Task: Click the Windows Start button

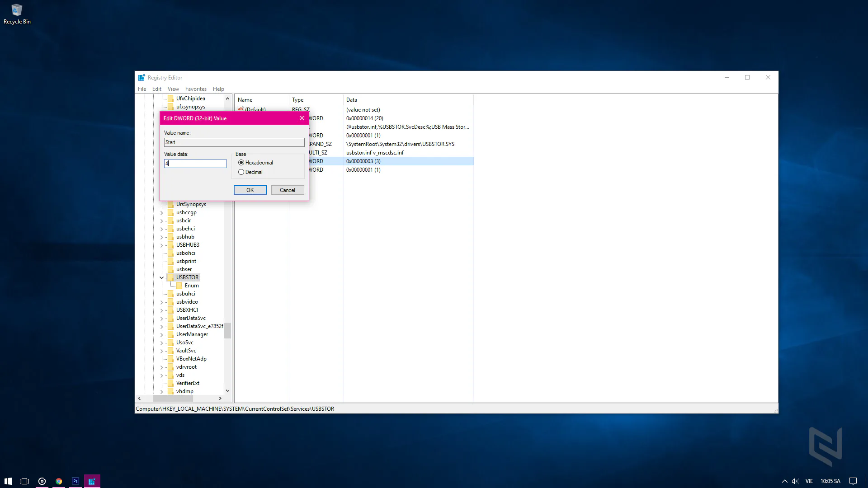Action: pyautogui.click(x=8, y=481)
